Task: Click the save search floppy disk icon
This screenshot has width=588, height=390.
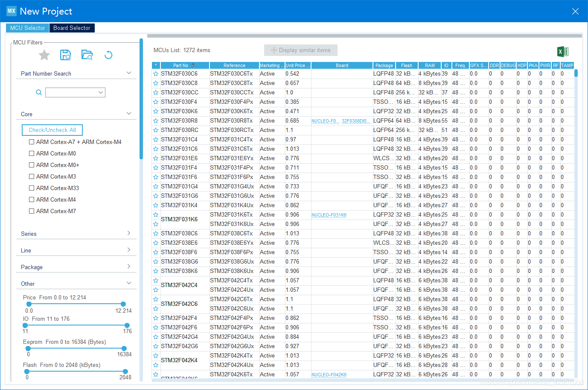Action: [x=65, y=55]
